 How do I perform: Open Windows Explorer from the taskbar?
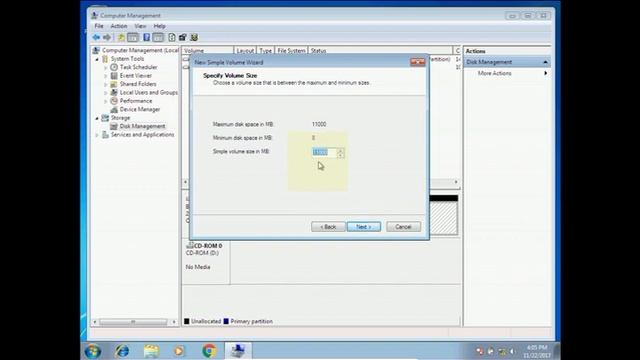coord(151,351)
